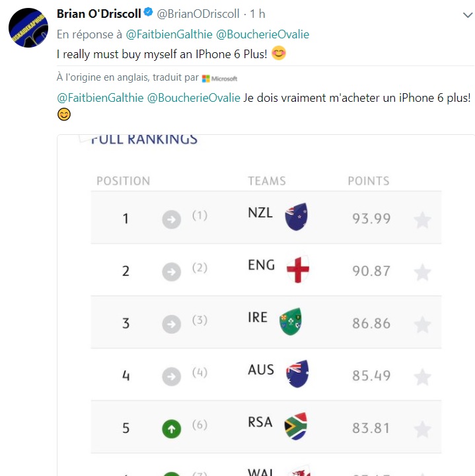Viewport: 475px width, 476px height.
Task: Open the @BoucherieOvalie mention in the reply line
Action: pos(263,34)
